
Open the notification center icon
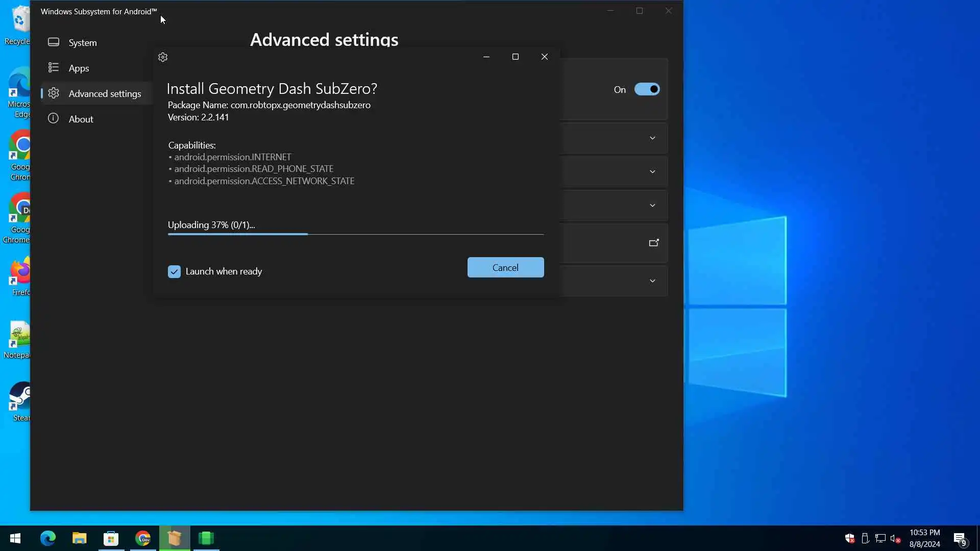pos(960,539)
